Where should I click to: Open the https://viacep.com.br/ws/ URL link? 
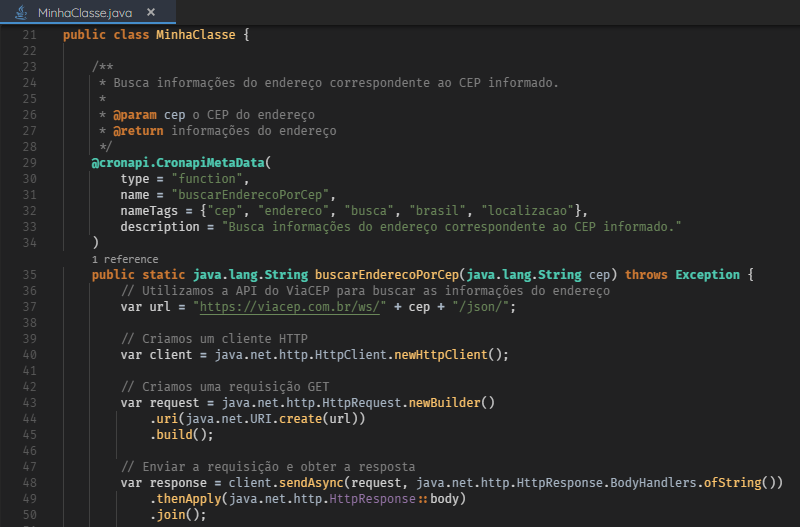pyautogui.click(x=289, y=307)
